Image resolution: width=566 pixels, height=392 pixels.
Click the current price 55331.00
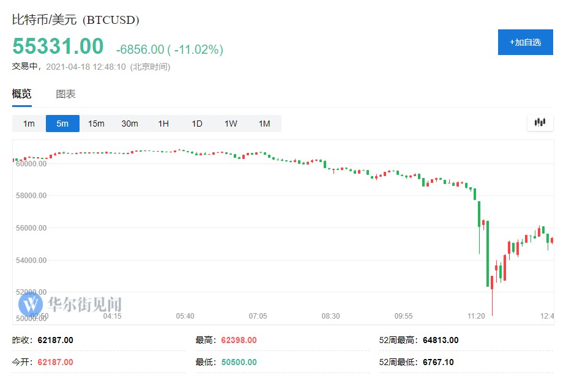pyautogui.click(x=58, y=46)
